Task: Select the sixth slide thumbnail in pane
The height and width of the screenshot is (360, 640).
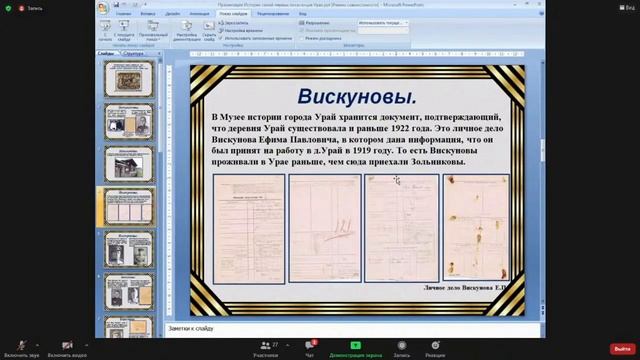Action: (129, 292)
